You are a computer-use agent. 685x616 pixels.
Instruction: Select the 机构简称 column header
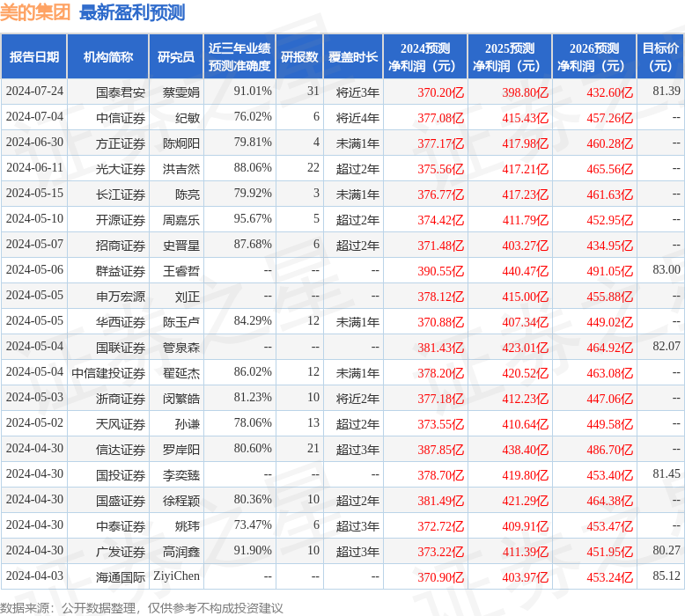pos(108,56)
